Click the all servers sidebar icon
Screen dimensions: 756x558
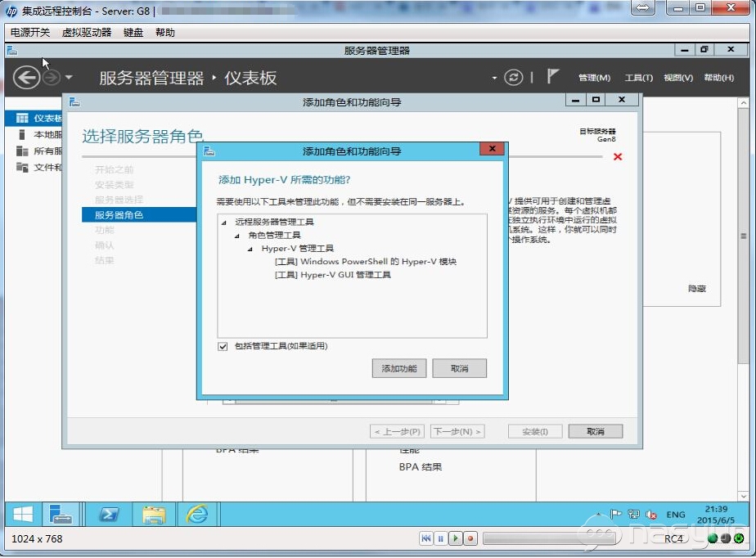[22, 151]
